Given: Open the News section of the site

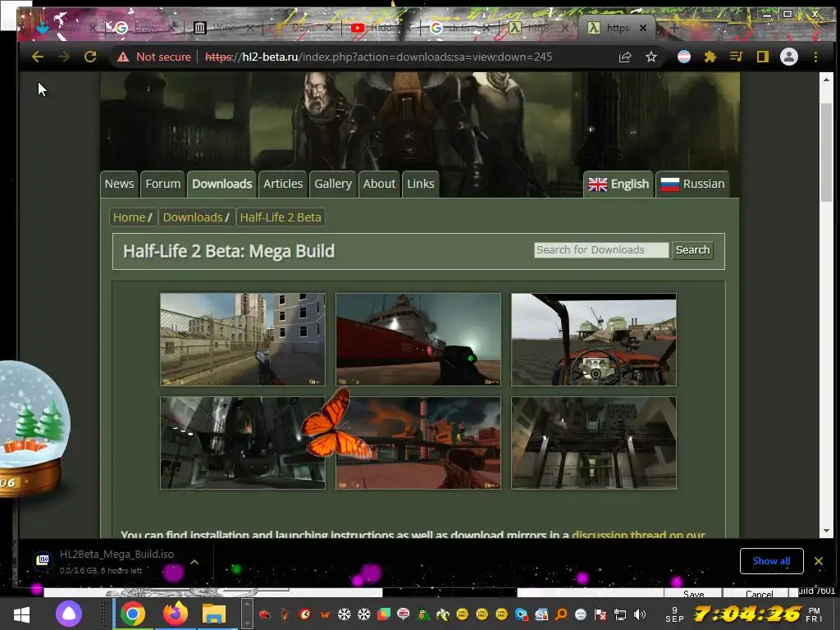Looking at the screenshot, I should (x=119, y=184).
